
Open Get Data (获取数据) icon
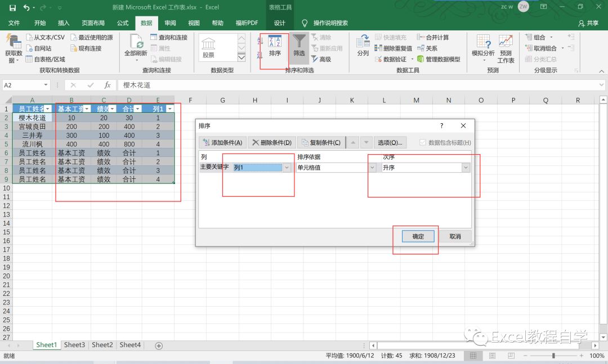[14, 48]
